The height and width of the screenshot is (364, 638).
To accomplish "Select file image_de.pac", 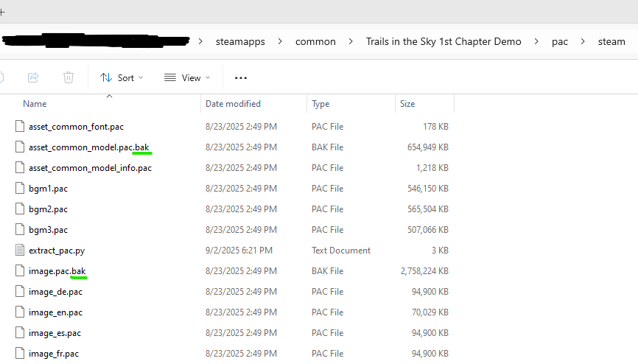I will coord(55,292).
